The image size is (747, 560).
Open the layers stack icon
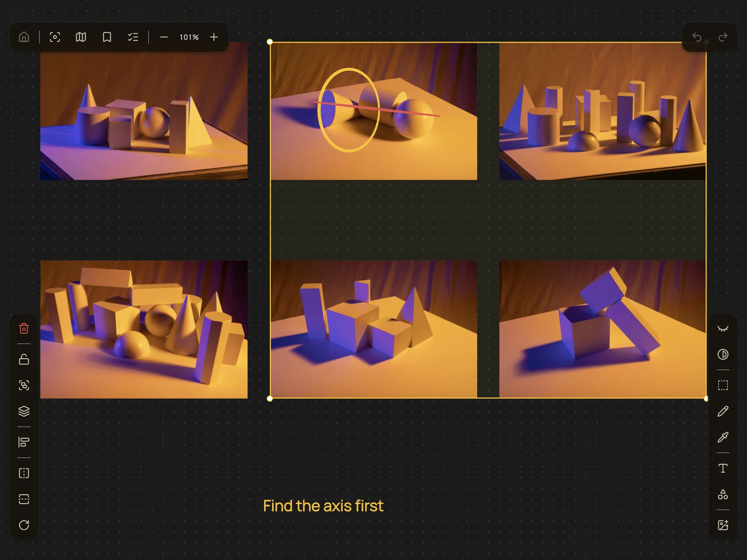(24, 411)
